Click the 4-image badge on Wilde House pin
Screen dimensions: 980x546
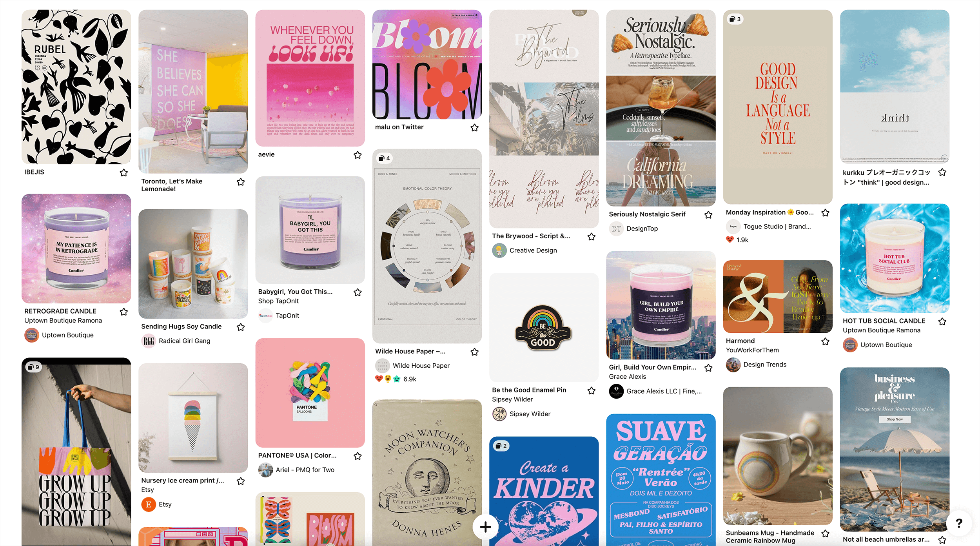(384, 158)
